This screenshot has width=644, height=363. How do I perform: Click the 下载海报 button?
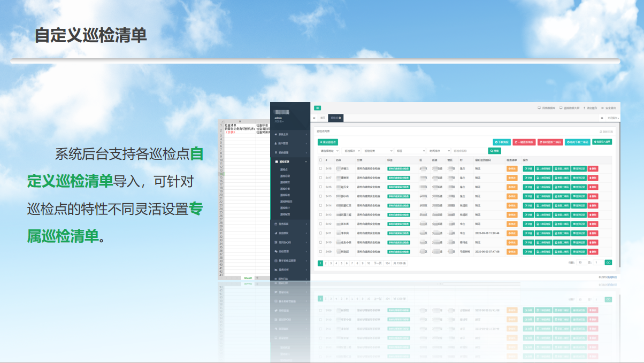point(502,142)
